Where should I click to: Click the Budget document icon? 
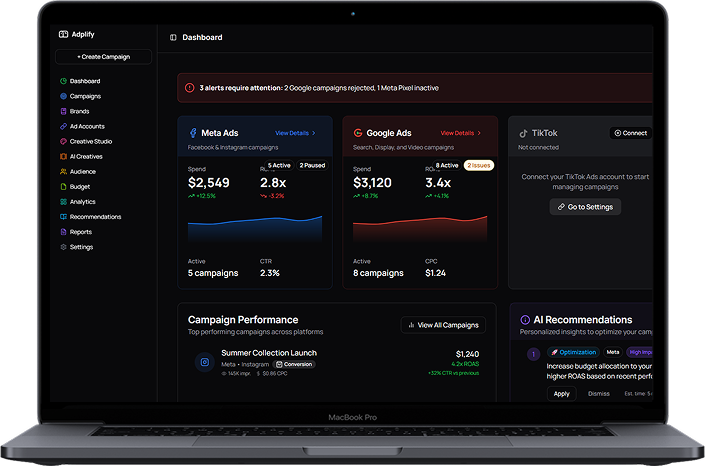click(63, 187)
